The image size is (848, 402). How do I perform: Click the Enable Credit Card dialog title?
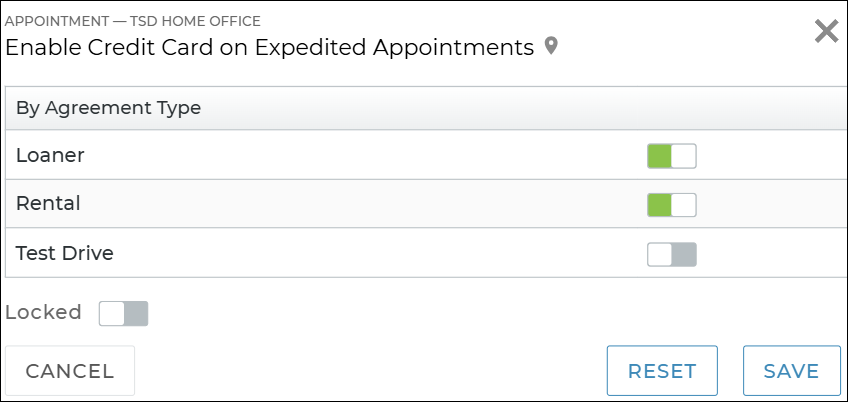(x=270, y=47)
